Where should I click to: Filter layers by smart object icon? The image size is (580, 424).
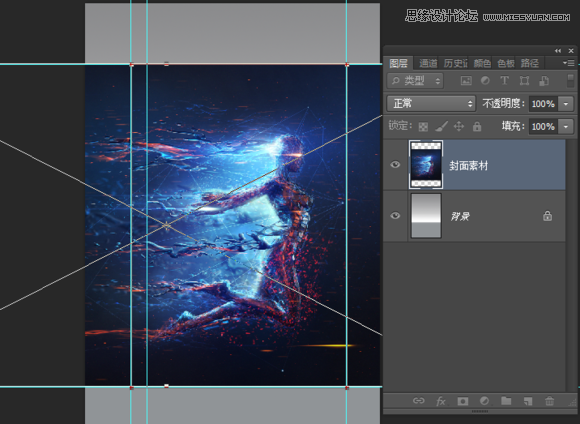544,81
